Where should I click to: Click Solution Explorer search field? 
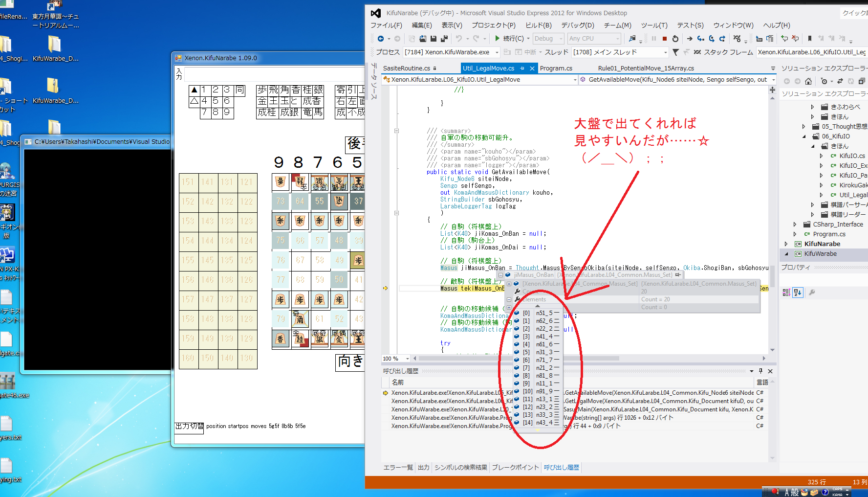coord(824,94)
